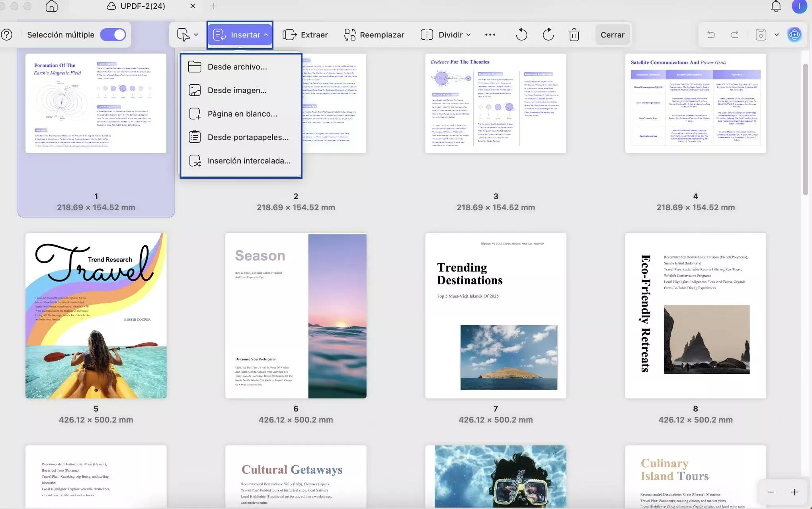
Task: Click the more options ellipsis icon
Action: click(490, 35)
